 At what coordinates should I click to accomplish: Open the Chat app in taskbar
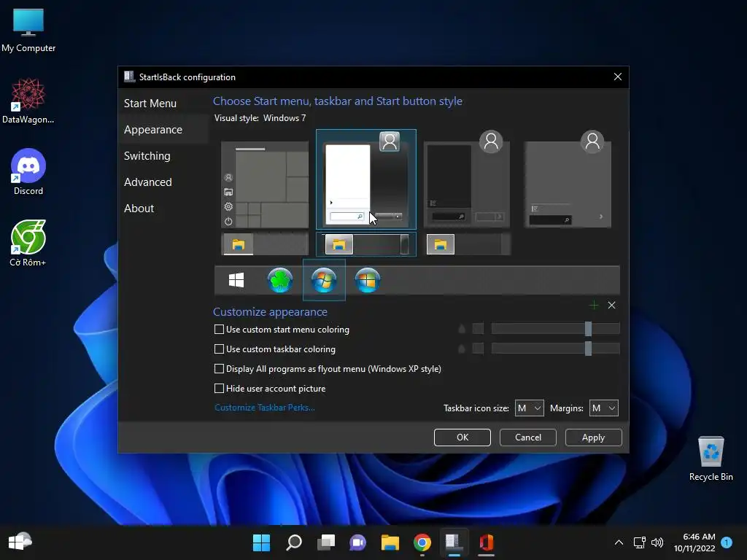(357, 542)
